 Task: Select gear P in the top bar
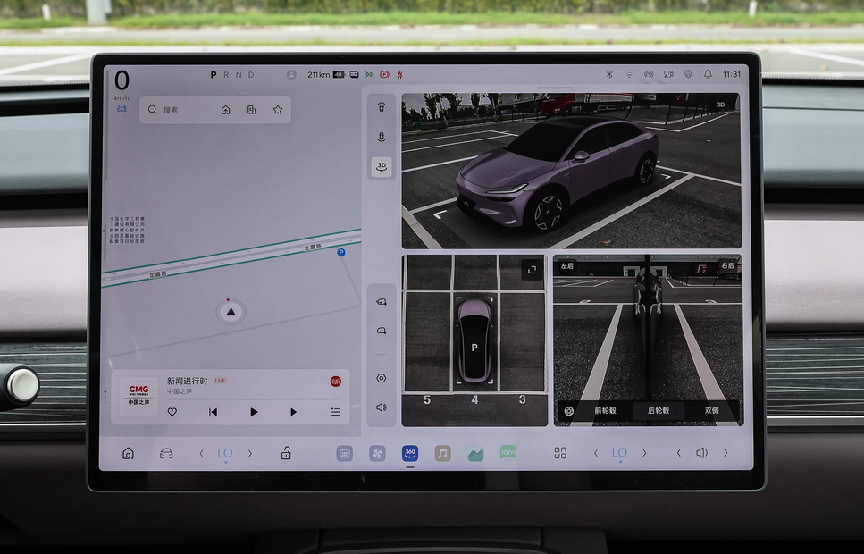[213, 74]
